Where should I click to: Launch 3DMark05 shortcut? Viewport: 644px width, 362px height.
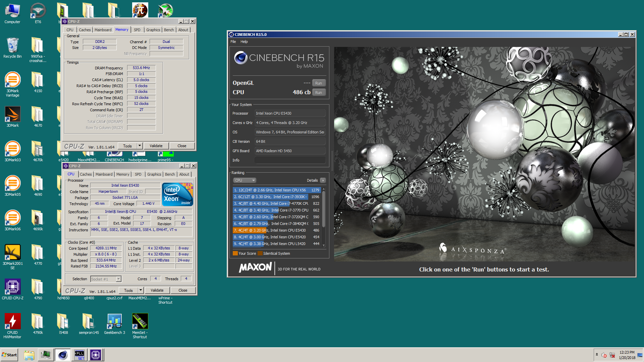[12, 186]
